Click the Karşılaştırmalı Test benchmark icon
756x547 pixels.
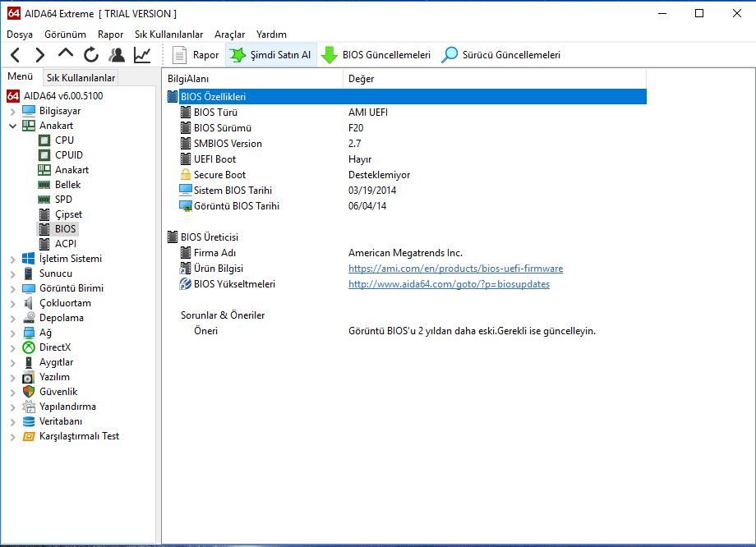coord(29,437)
